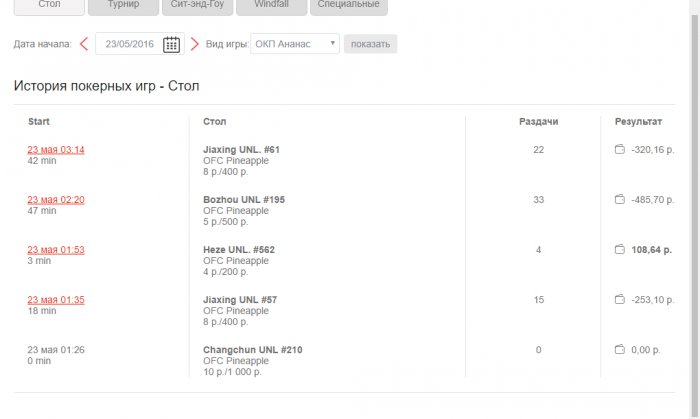Open the 23 мая 01:35 game link

[x=56, y=299]
